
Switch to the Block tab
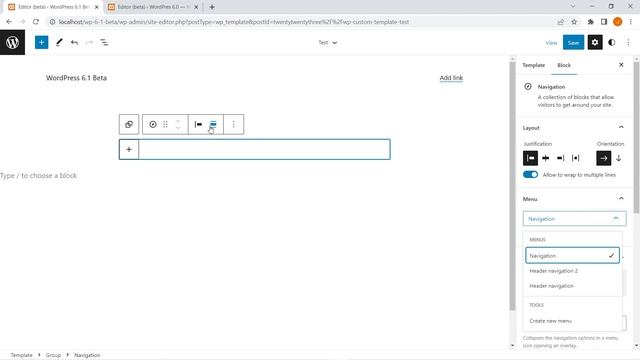point(564,65)
